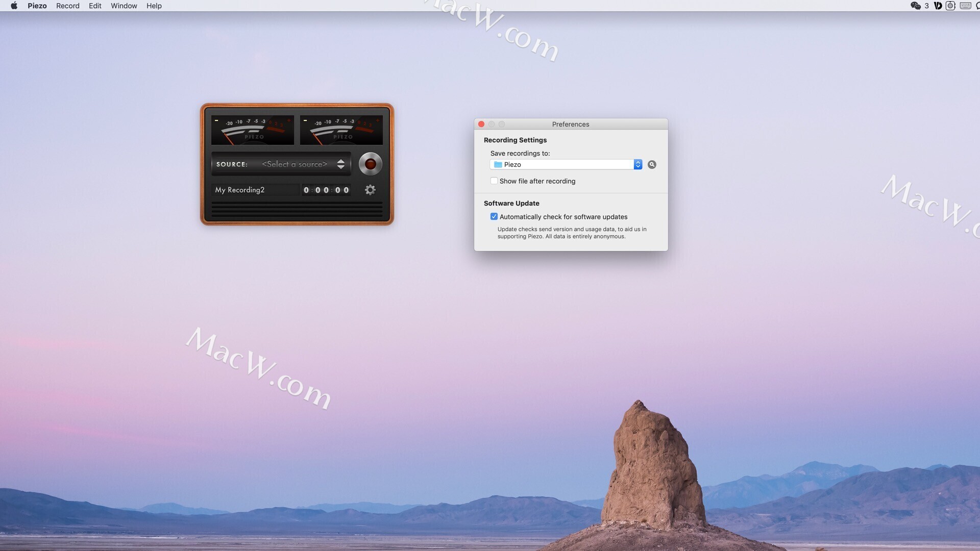Open the Apple menu
Image resolution: width=980 pixels, height=551 pixels.
(x=14, y=6)
